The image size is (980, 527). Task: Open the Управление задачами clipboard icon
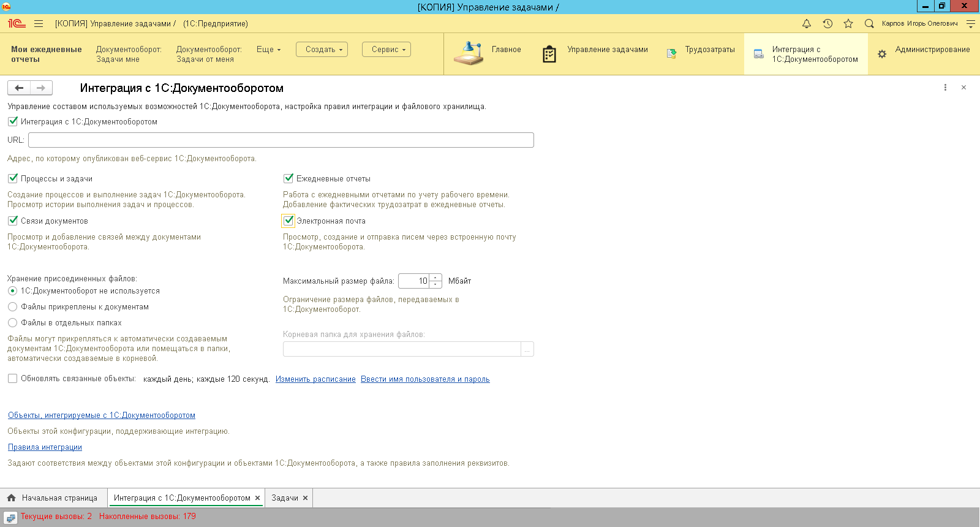click(x=549, y=54)
